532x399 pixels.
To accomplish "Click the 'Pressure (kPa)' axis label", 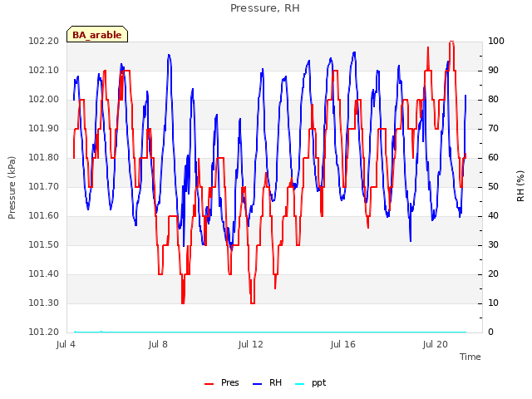I will pyautogui.click(x=12, y=188).
